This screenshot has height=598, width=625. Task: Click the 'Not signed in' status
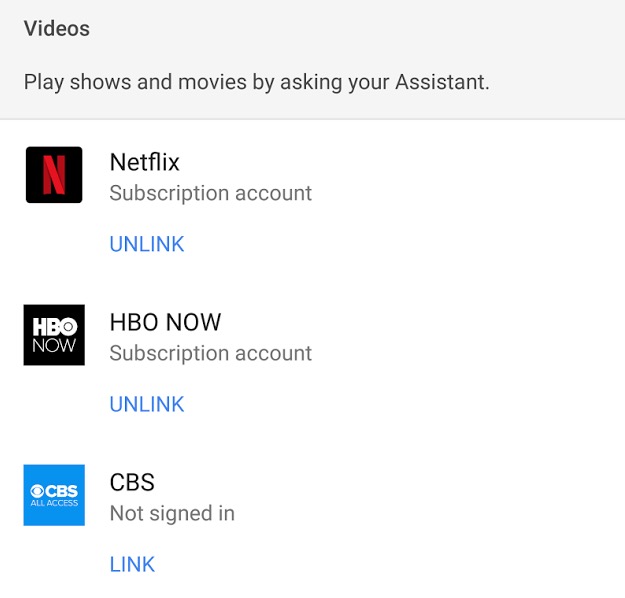[x=172, y=513]
